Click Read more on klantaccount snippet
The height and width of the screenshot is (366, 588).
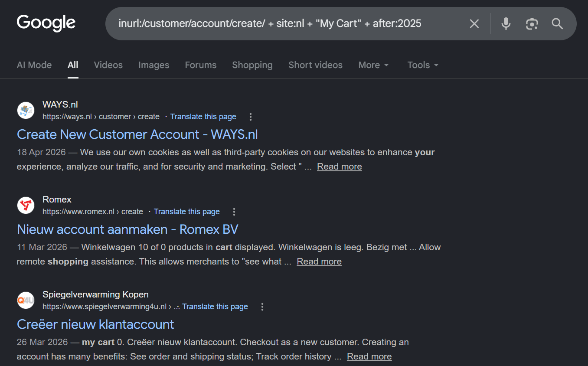point(369,356)
